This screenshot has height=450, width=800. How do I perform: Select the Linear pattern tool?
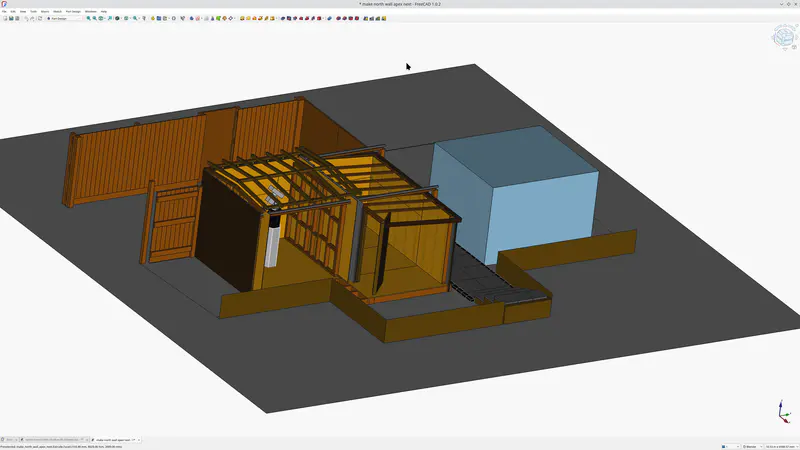371,18
